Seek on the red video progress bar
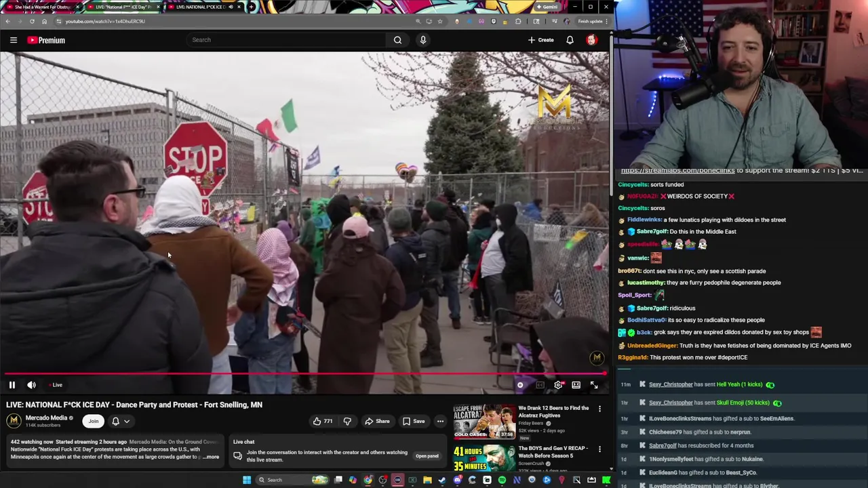Image resolution: width=868 pixels, height=488 pixels. point(304,373)
